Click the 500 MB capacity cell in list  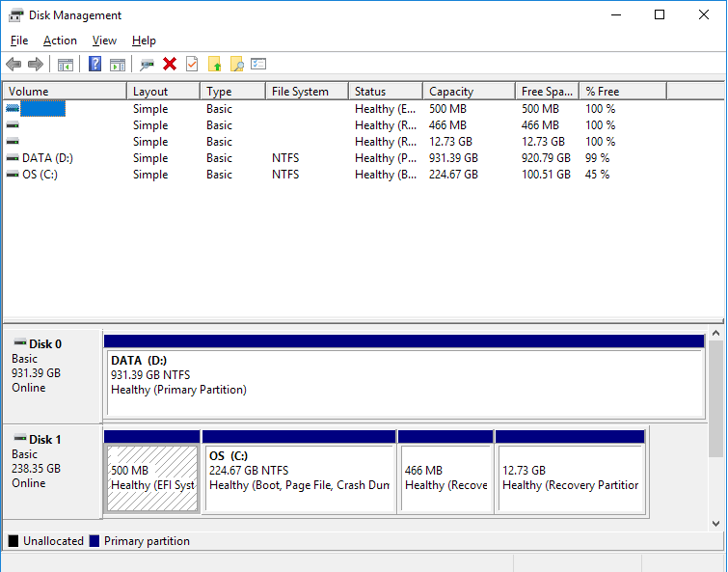tap(447, 109)
